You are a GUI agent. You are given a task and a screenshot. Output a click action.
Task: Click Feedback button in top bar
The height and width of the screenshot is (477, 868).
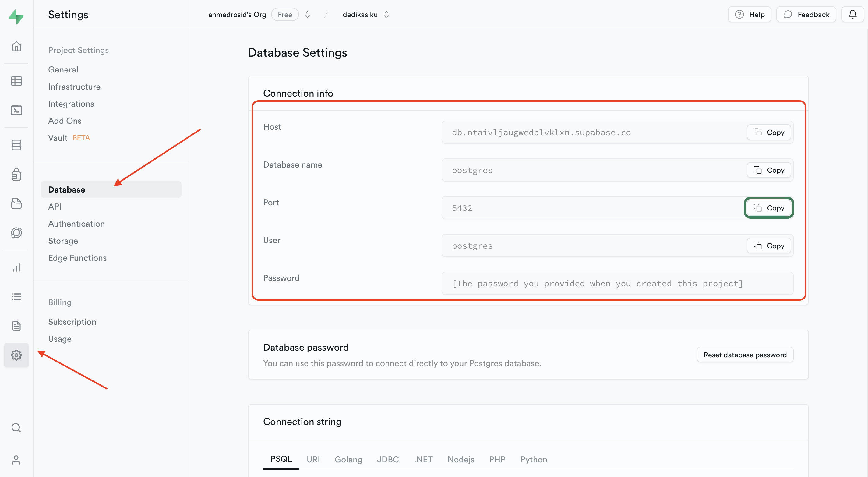(x=806, y=14)
